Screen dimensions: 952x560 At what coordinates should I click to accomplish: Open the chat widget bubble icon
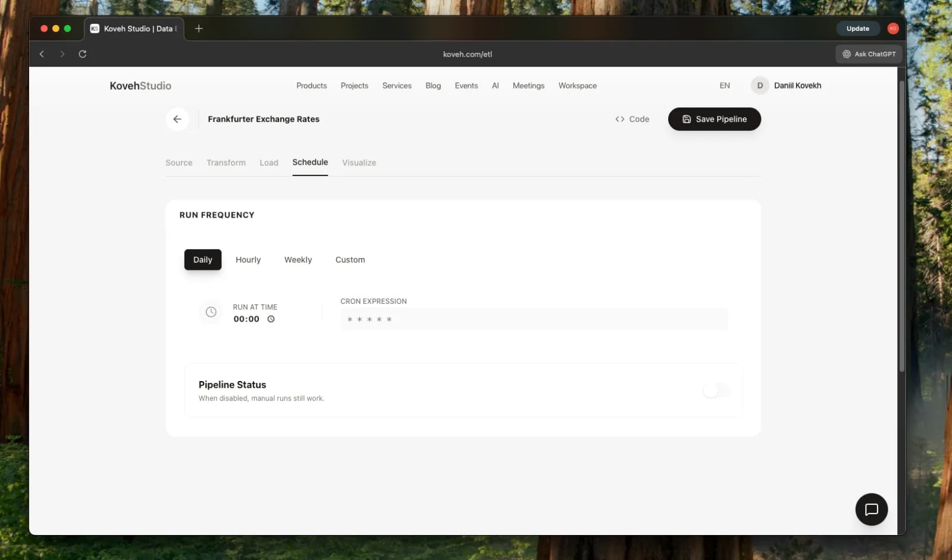click(x=871, y=509)
